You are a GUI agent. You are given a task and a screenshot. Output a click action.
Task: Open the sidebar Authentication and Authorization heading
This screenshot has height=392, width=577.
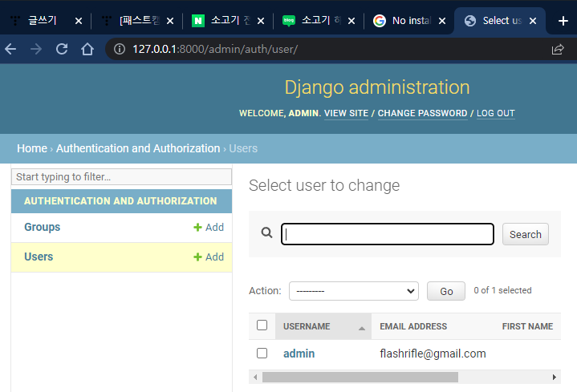pyautogui.click(x=120, y=200)
